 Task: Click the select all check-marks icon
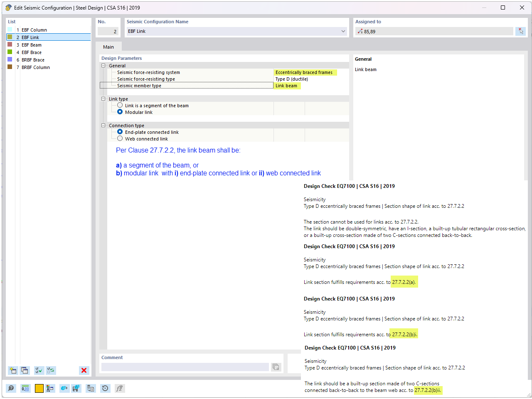point(39,370)
